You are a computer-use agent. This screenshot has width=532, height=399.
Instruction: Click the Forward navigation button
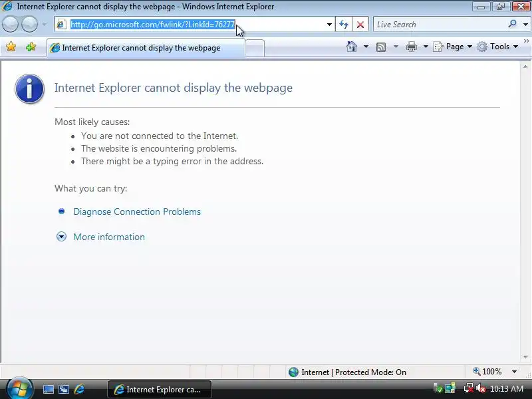29,25
